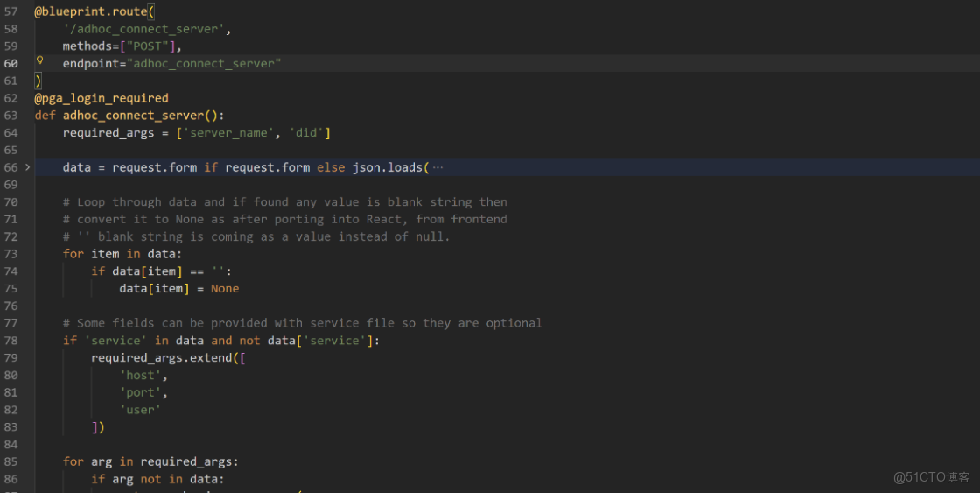
Task: Click line number 86 in the gutter
Action: click(x=11, y=479)
